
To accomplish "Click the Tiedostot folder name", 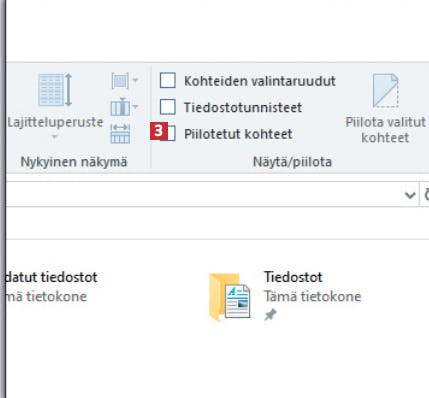I will pos(293,277).
